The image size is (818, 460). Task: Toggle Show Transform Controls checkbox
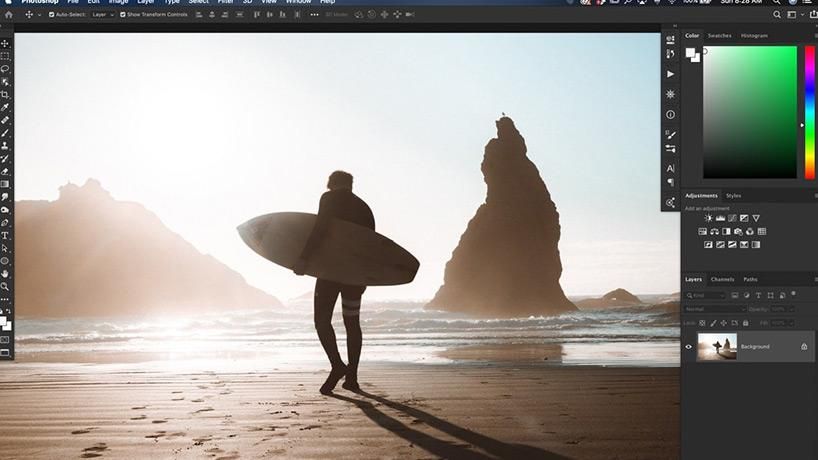123,15
